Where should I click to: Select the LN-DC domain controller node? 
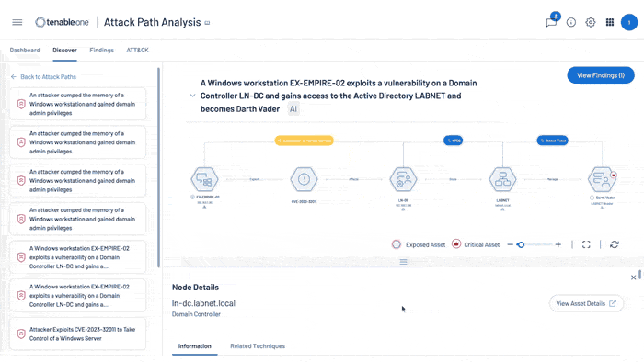point(403,179)
